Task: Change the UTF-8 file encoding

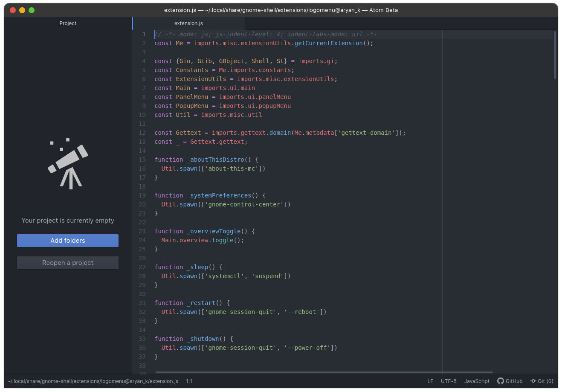Action: [449, 381]
